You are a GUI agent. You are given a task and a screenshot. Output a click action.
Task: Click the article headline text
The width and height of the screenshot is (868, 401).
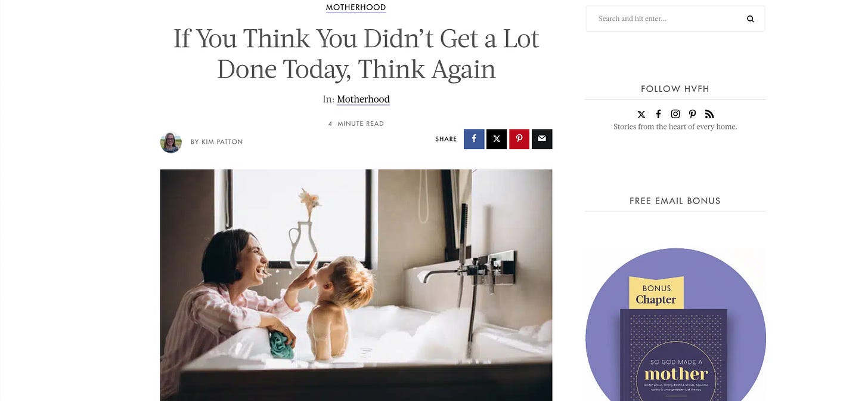[356, 54]
